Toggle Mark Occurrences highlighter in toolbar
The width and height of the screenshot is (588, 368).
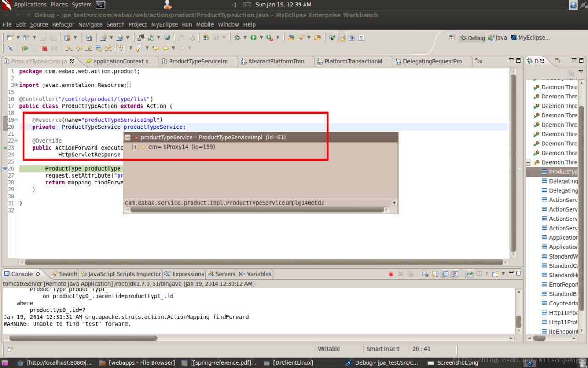coord(342,38)
